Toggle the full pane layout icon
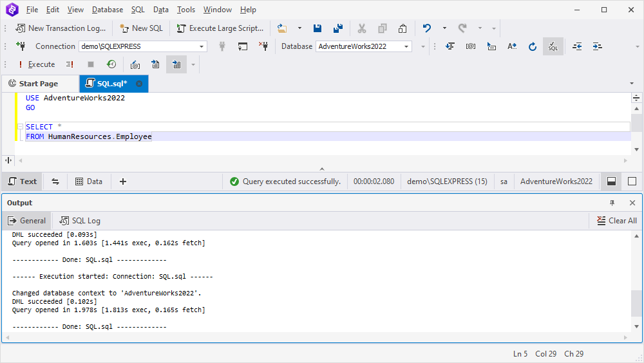644x363 pixels. [x=632, y=181]
